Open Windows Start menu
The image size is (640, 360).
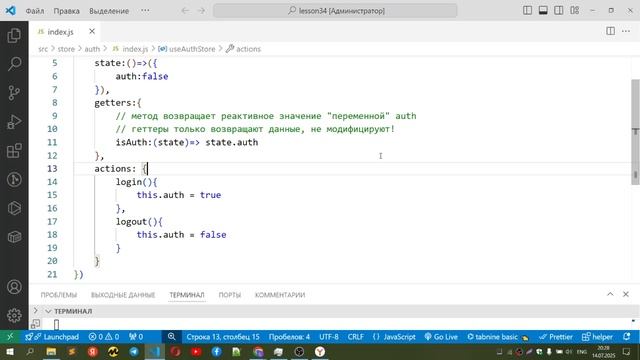click(10, 351)
